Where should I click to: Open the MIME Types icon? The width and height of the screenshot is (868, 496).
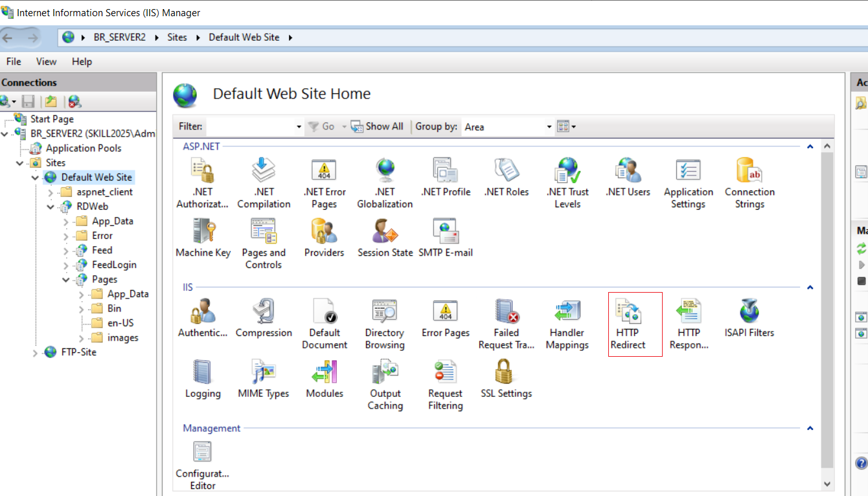(264, 379)
